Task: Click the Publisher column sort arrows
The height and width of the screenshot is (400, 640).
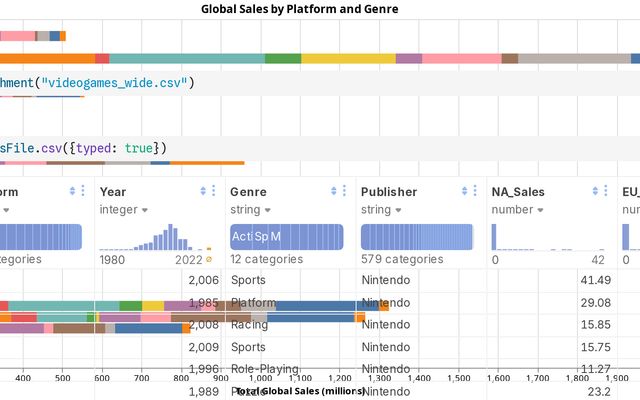Action: [465, 191]
